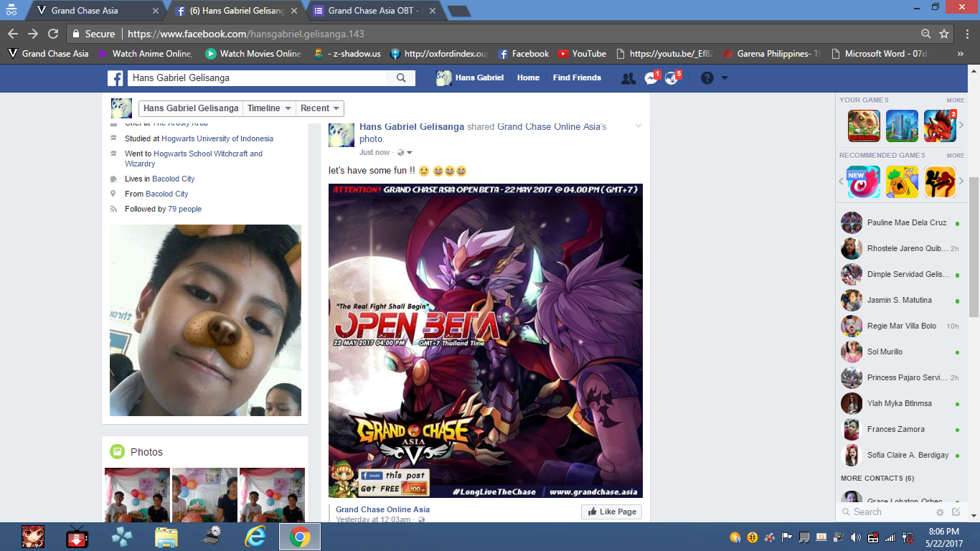The image size is (980, 551).
Task: Switch to the Grand Chase Asia tab
Action: coord(96,11)
